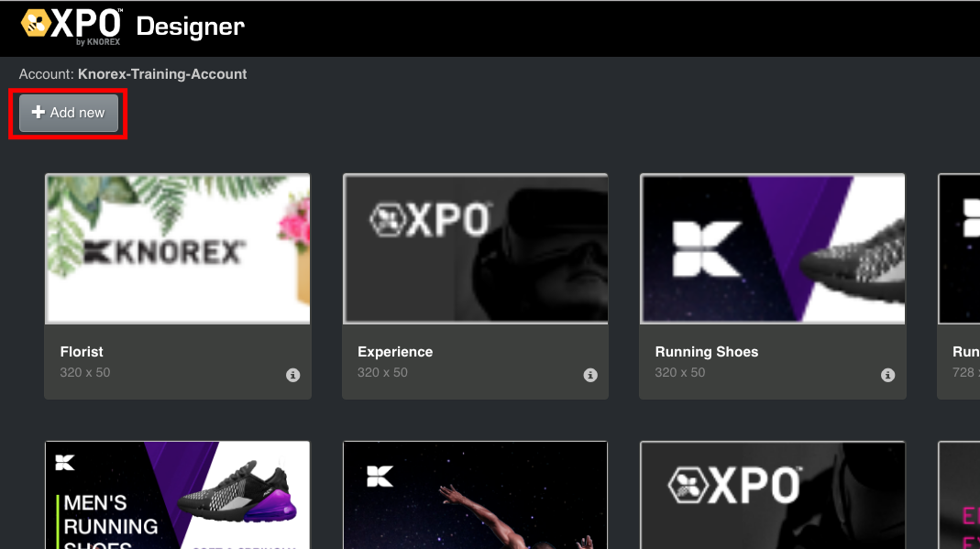Show info for the Experience creative

[590, 375]
